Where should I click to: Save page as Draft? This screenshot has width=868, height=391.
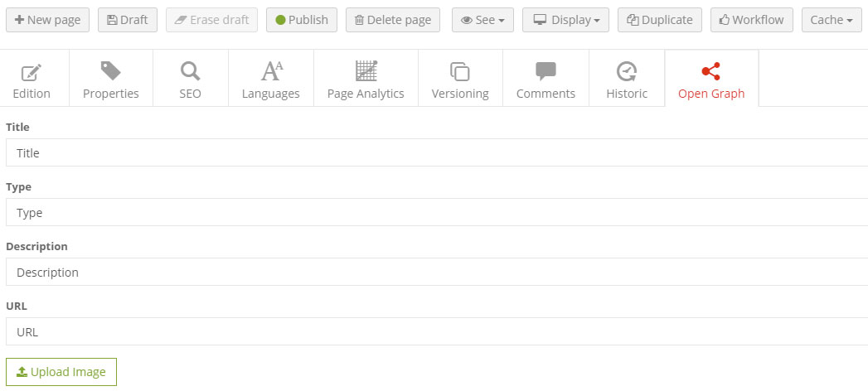(x=128, y=20)
